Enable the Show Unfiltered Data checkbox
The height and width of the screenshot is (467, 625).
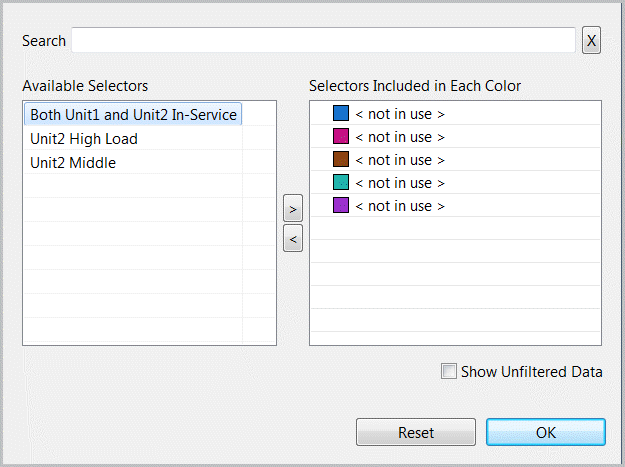click(x=449, y=372)
